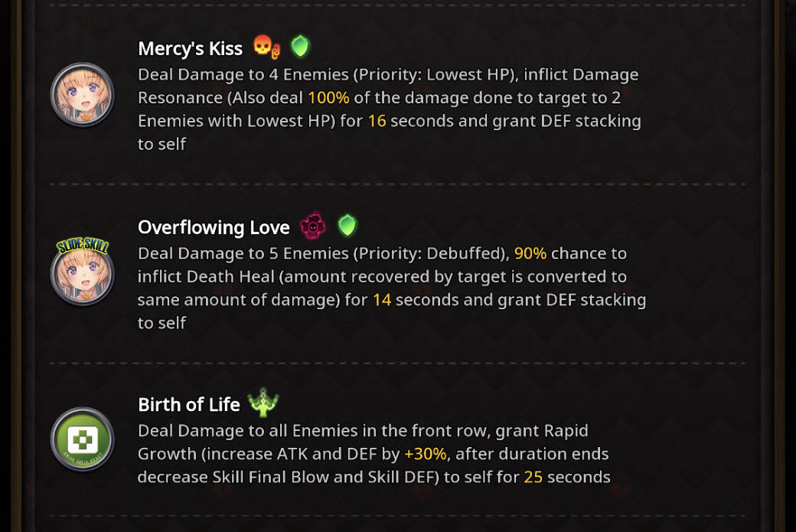Select the yellow 90% chance value
Image resolution: width=796 pixels, height=532 pixels.
pyautogui.click(x=530, y=253)
